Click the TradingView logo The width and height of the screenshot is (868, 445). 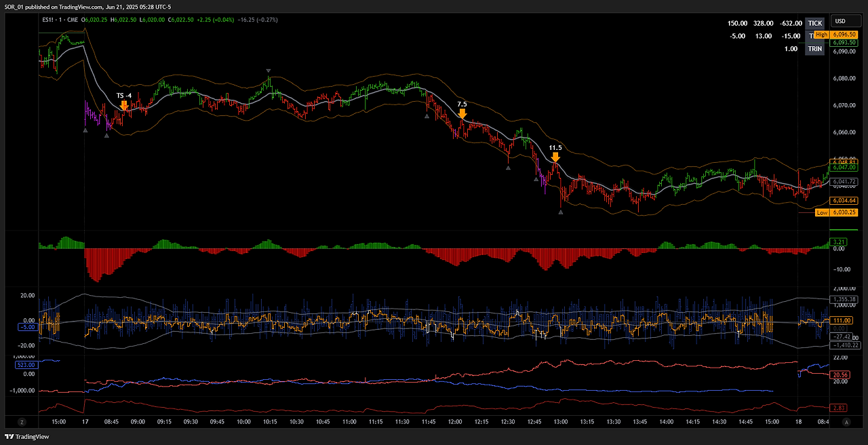28,438
